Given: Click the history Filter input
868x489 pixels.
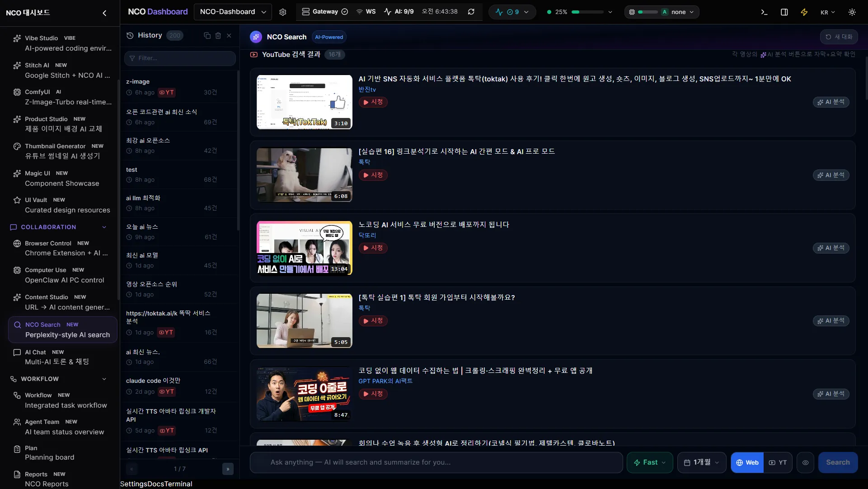Looking at the screenshot, I should 180,58.
